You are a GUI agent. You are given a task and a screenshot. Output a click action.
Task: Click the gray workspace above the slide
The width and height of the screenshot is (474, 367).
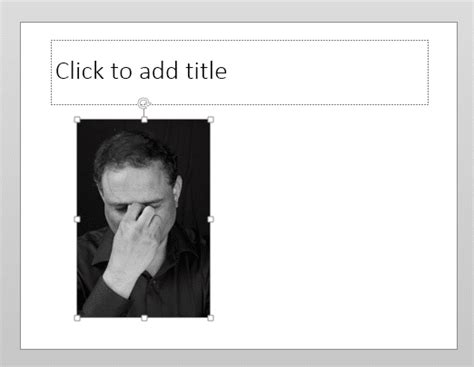(237, 11)
